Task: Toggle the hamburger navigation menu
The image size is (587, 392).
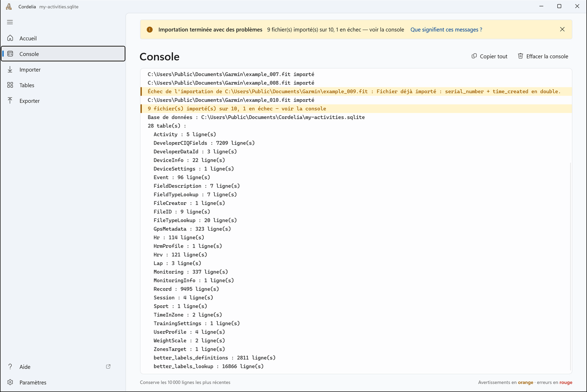Action: (10, 22)
